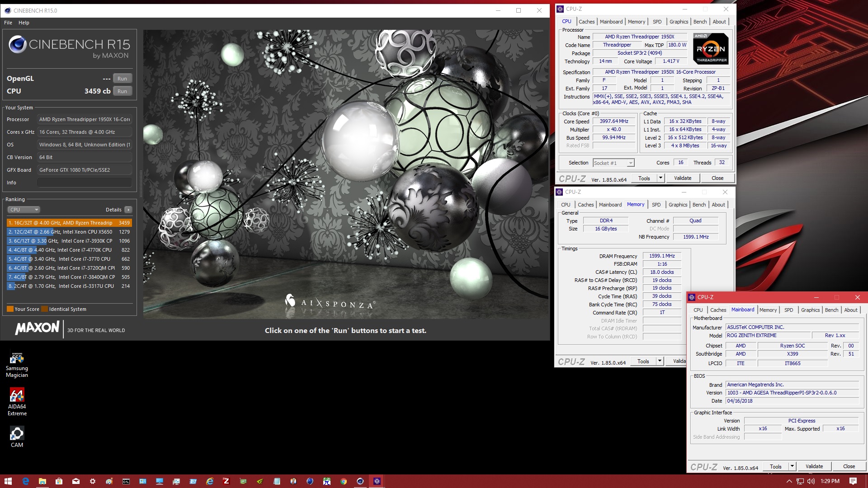Open volume control tray icon
Viewport: 868px width, 488px height.
pyautogui.click(x=811, y=481)
